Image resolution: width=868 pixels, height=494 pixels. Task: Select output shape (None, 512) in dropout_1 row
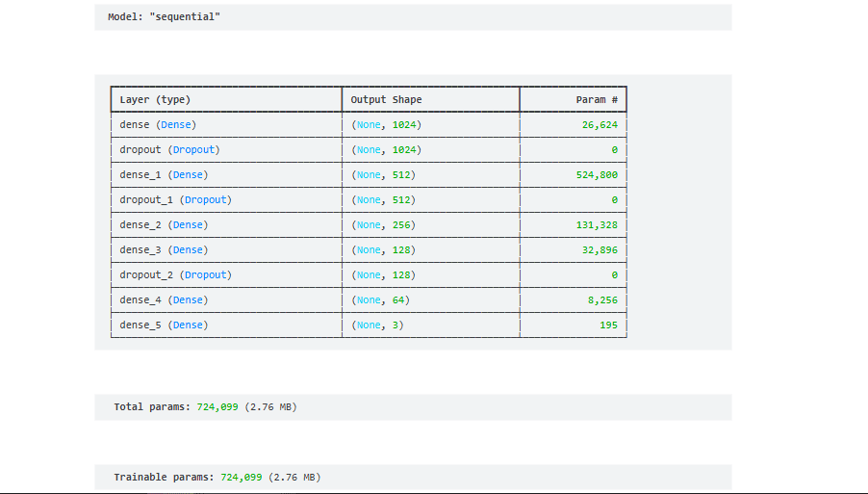(384, 199)
